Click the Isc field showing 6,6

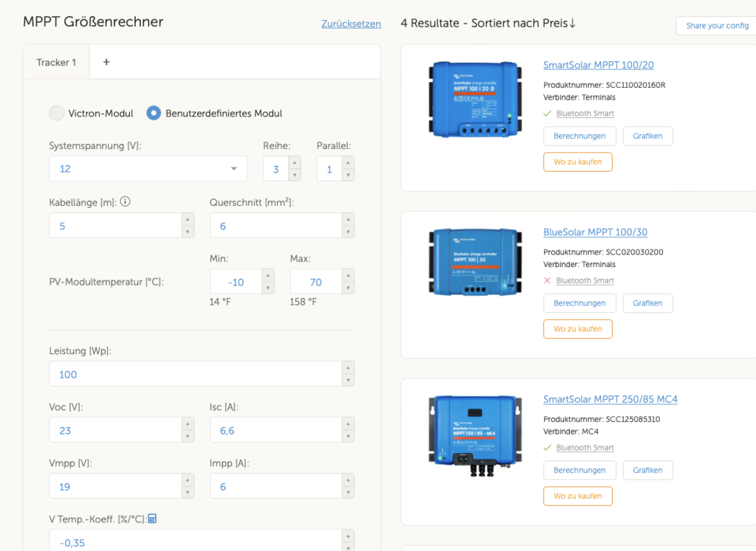[x=276, y=430]
